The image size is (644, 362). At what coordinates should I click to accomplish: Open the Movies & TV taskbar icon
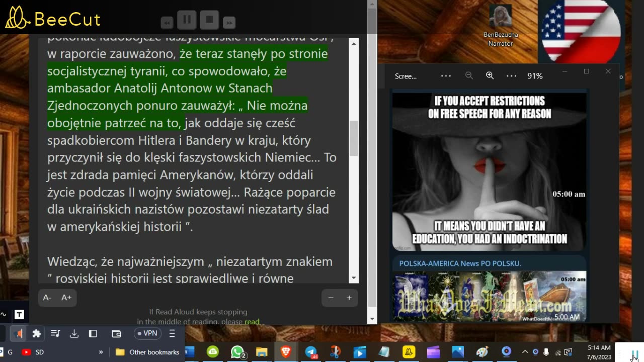click(x=360, y=352)
